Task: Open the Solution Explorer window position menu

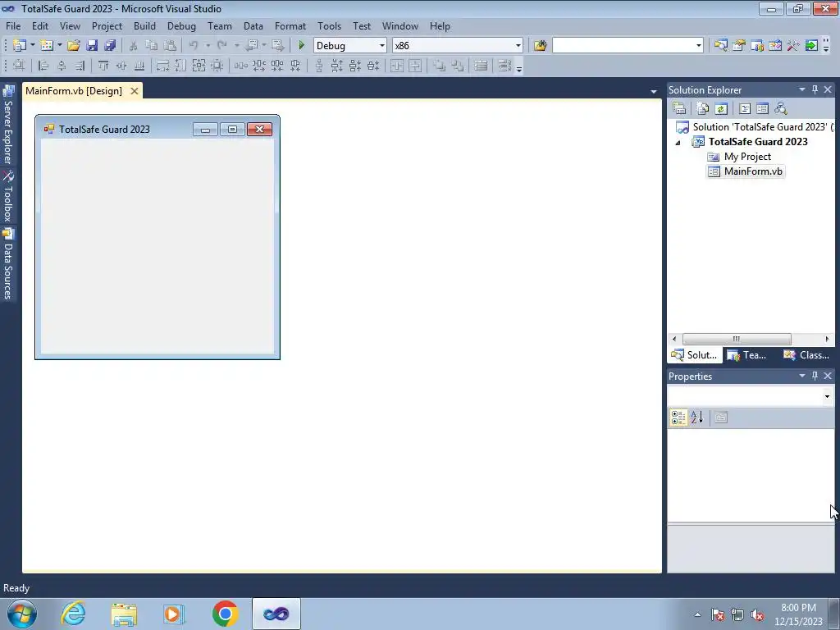Action: point(802,89)
